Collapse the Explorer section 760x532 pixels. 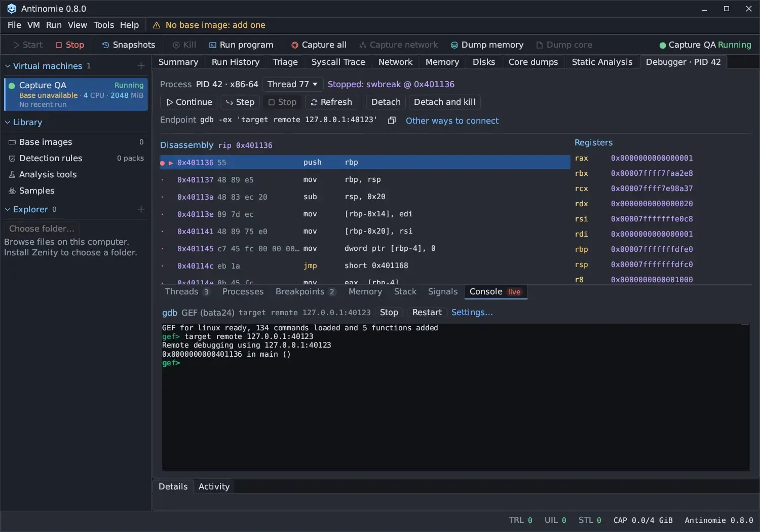click(8, 209)
